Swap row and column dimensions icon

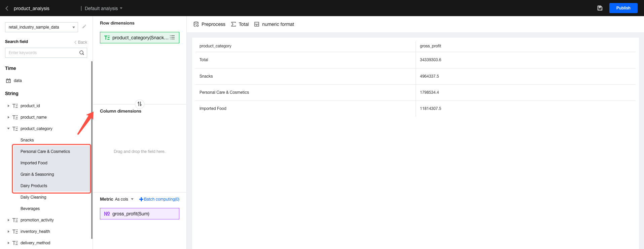coord(139,104)
